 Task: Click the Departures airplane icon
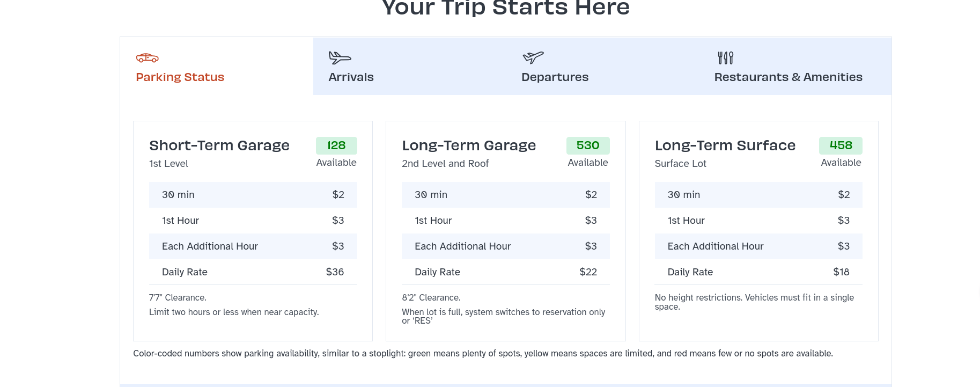pyautogui.click(x=533, y=57)
